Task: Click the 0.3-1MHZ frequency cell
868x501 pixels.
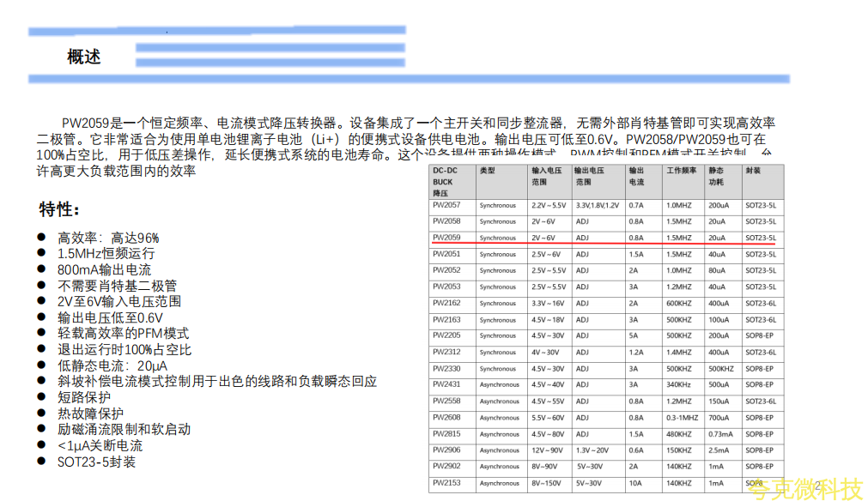Action: coord(683,418)
